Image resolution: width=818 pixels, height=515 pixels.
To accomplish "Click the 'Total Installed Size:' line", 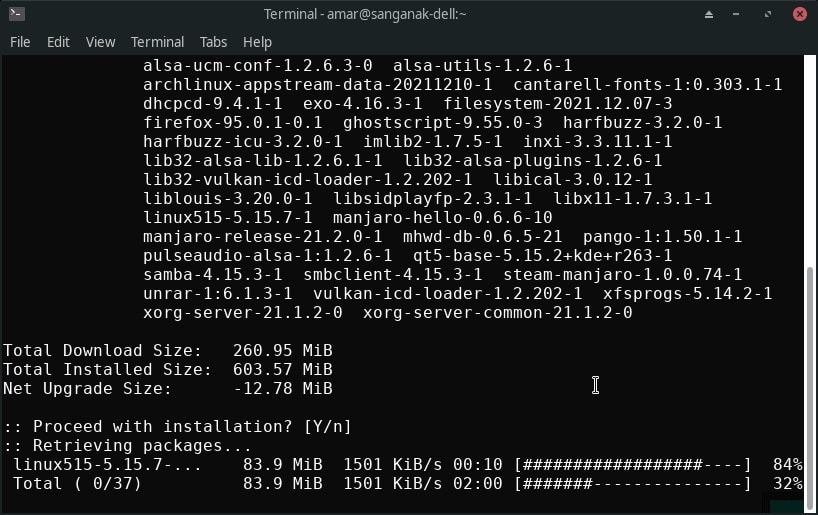I will [168, 370].
